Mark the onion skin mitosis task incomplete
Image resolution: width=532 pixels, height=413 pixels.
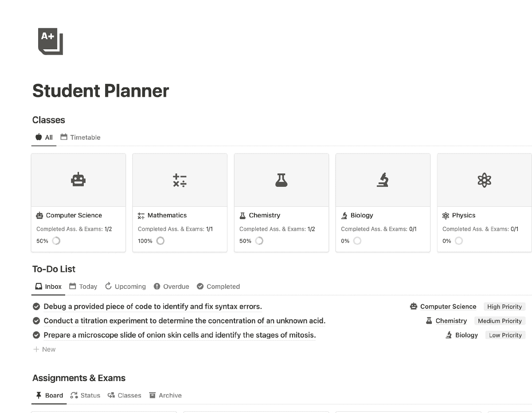pyautogui.click(x=36, y=334)
